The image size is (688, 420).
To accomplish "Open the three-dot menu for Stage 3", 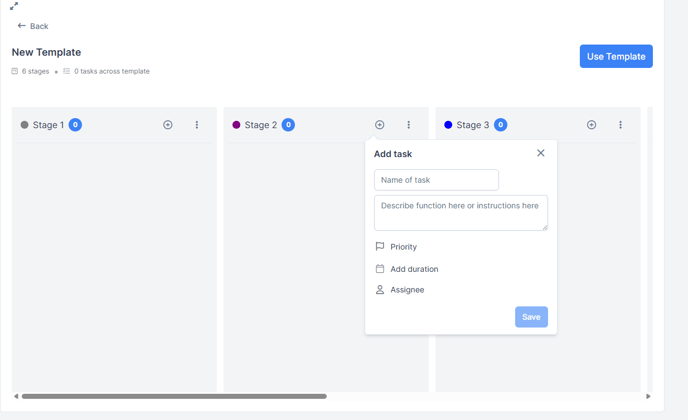I will click(x=620, y=125).
